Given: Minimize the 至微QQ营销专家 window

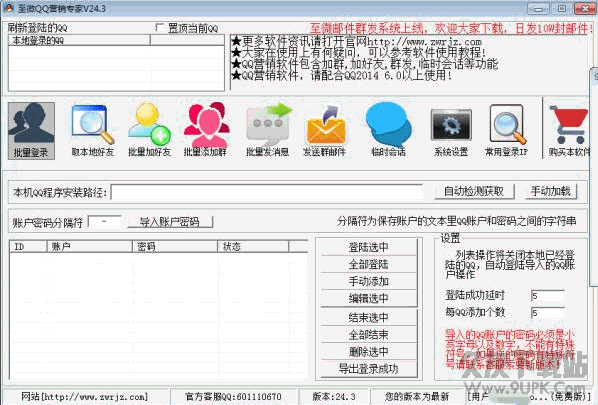Looking at the screenshot, I should [539, 8].
